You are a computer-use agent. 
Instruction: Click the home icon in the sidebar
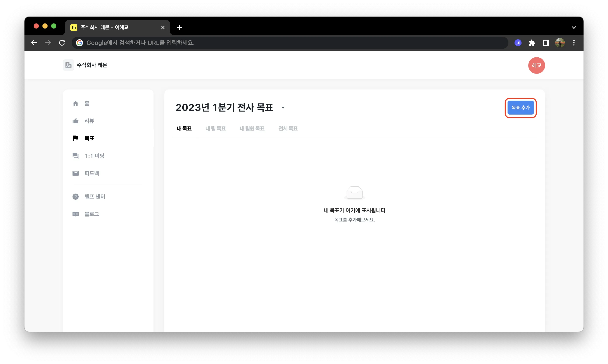[75, 103]
